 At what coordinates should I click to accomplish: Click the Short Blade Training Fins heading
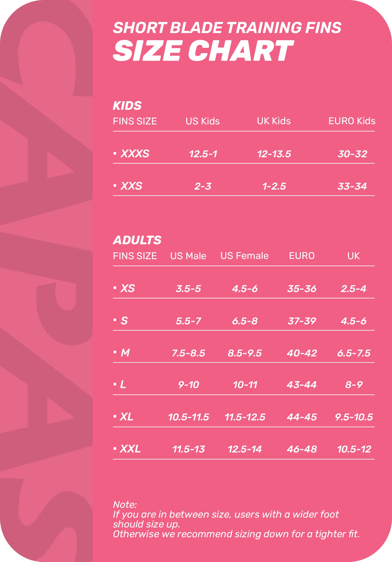(227, 27)
